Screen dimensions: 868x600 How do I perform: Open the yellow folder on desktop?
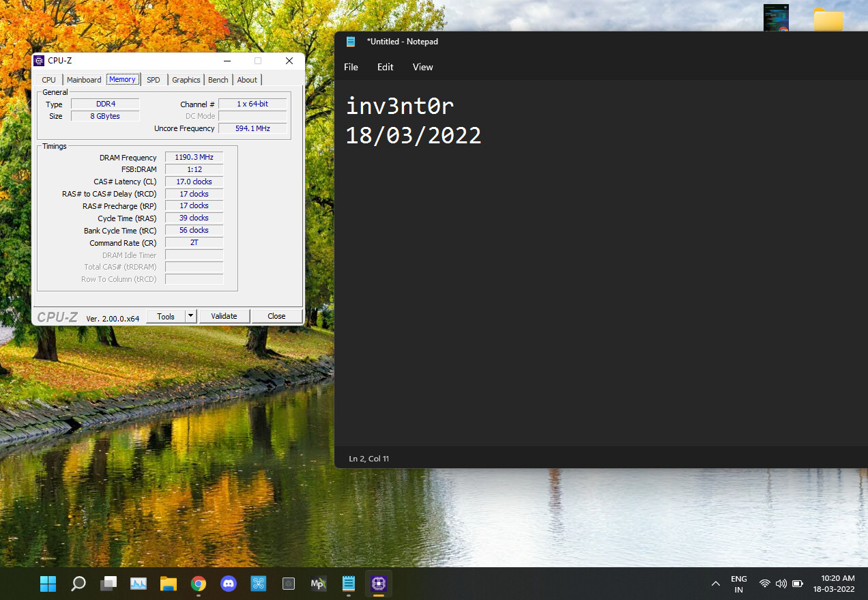828,20
